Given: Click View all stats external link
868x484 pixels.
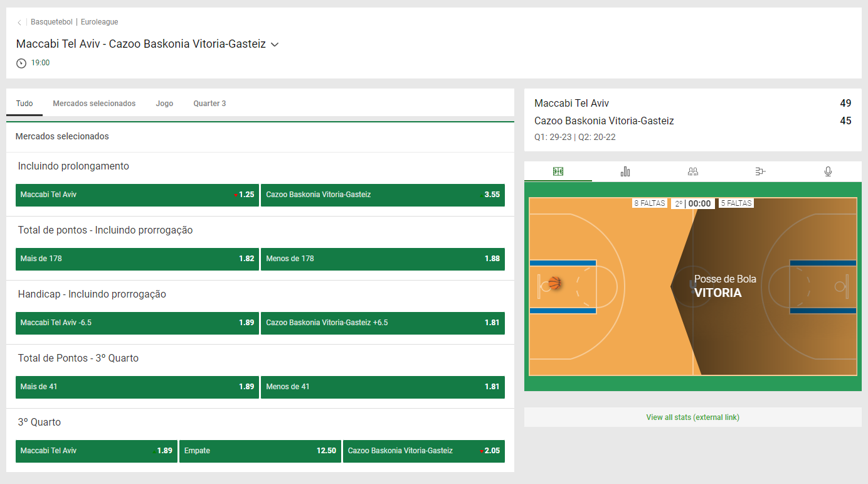Looking at the screenshot, I should click(692, 417).
